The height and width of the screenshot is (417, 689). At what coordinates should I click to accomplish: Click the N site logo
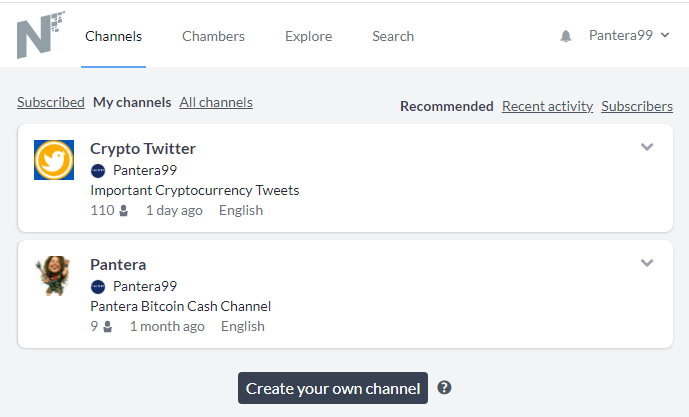point(40,35)
